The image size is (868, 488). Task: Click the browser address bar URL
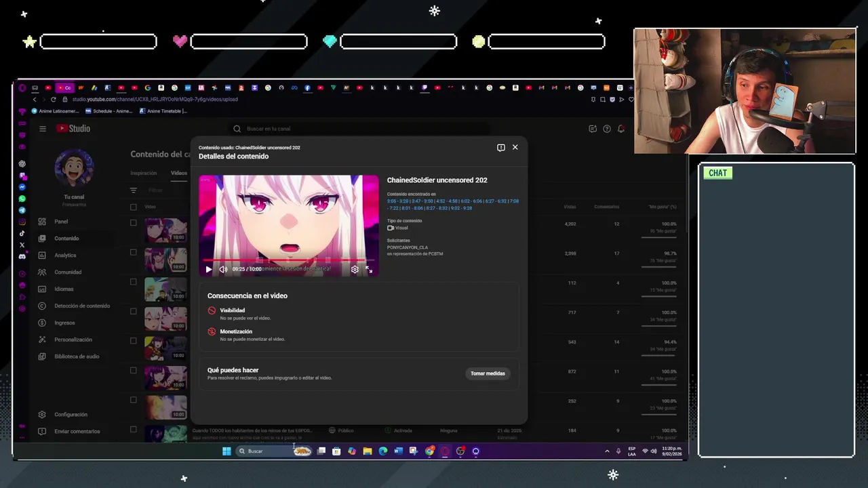click(155, 100)
